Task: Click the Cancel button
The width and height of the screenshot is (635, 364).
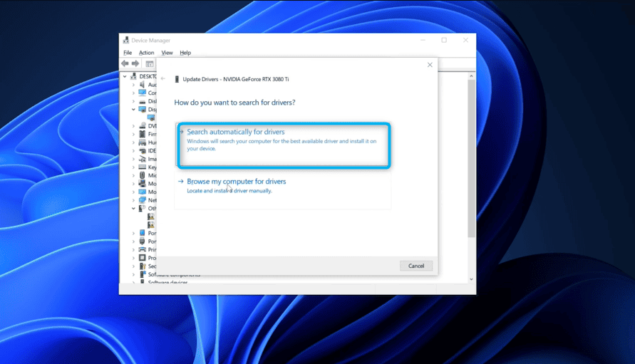Action: click(416, 266)
